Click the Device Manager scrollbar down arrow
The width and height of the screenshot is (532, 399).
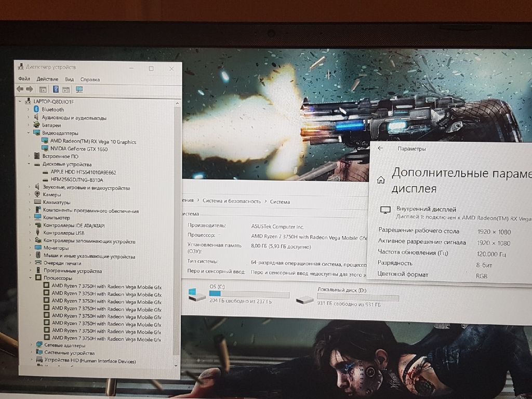point(176,365)
